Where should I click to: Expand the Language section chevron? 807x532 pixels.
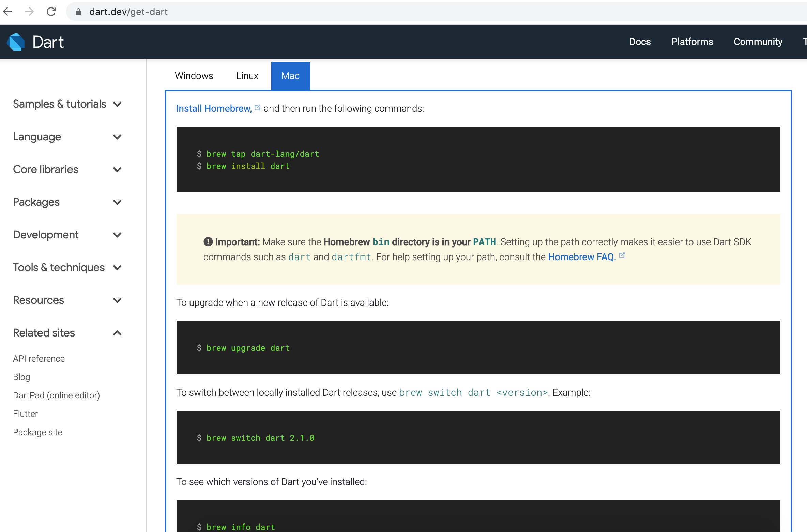coord(117,137)
